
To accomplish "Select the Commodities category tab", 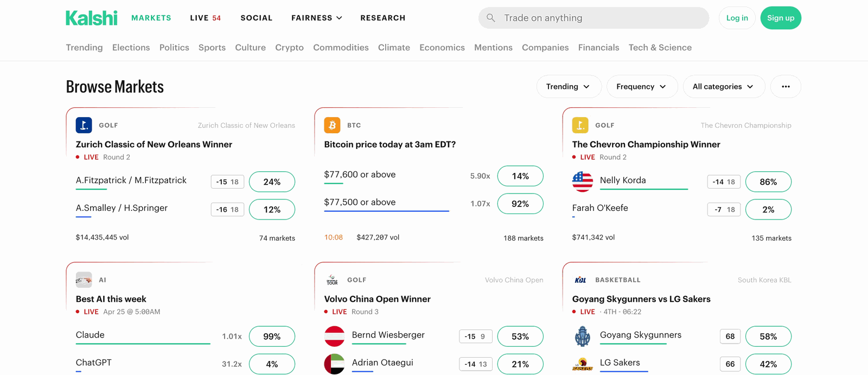I will [341, 48].
